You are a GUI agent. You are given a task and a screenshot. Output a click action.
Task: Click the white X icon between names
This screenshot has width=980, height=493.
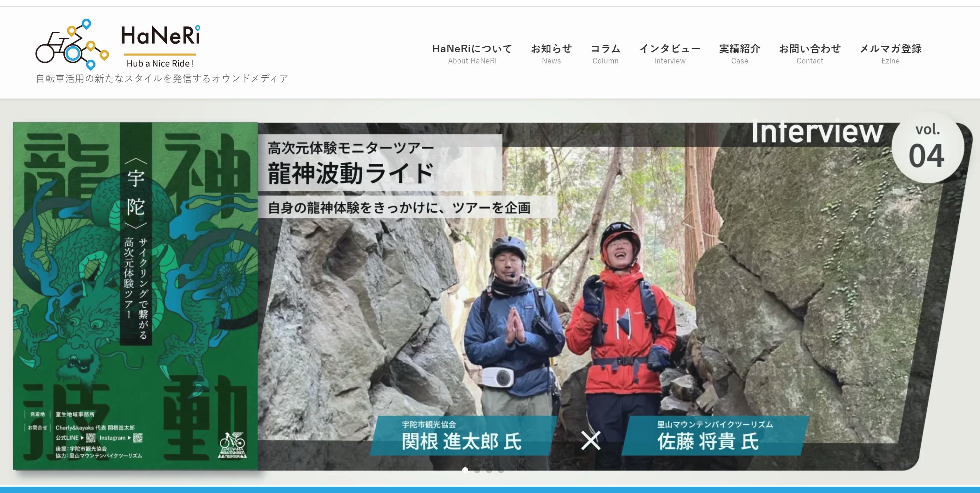591,440
